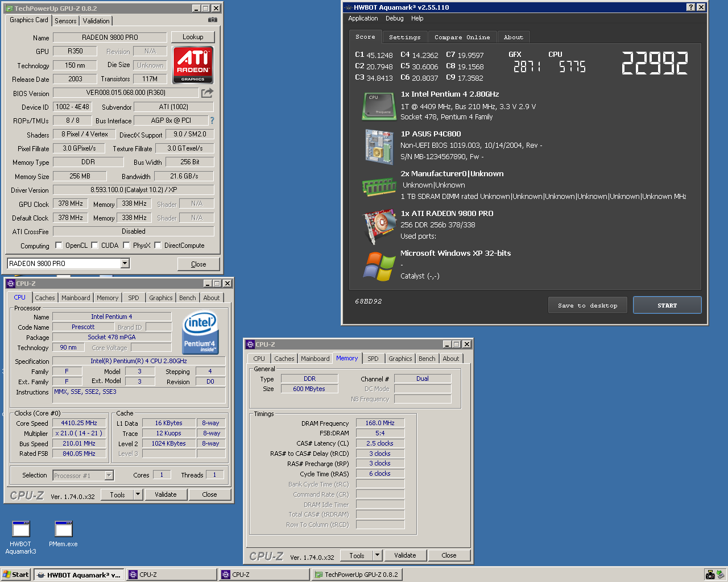The width and height of the screenshot is (728, 582).
Task: Switch to TechPowerUp GPU-Z taskbar button
Action: pos(357,575)
